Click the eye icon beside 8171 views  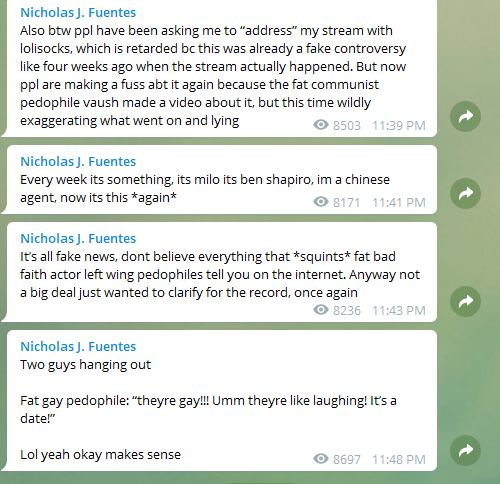[321, 202]
